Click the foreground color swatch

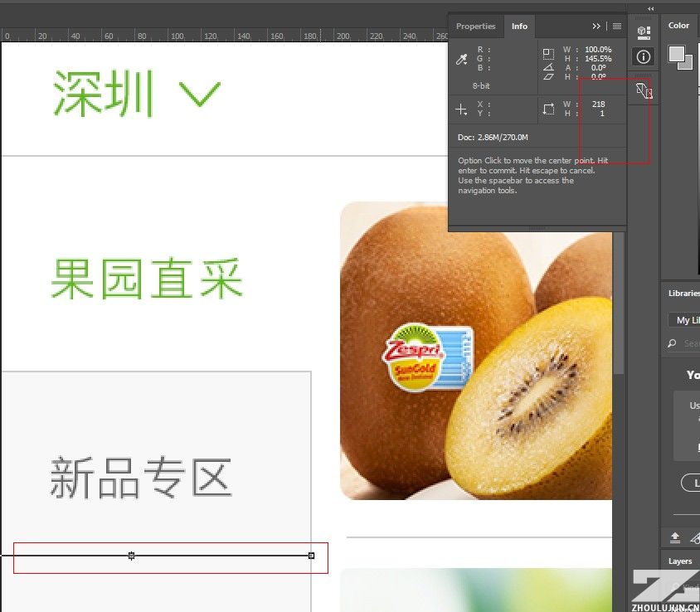pos(676,54)
